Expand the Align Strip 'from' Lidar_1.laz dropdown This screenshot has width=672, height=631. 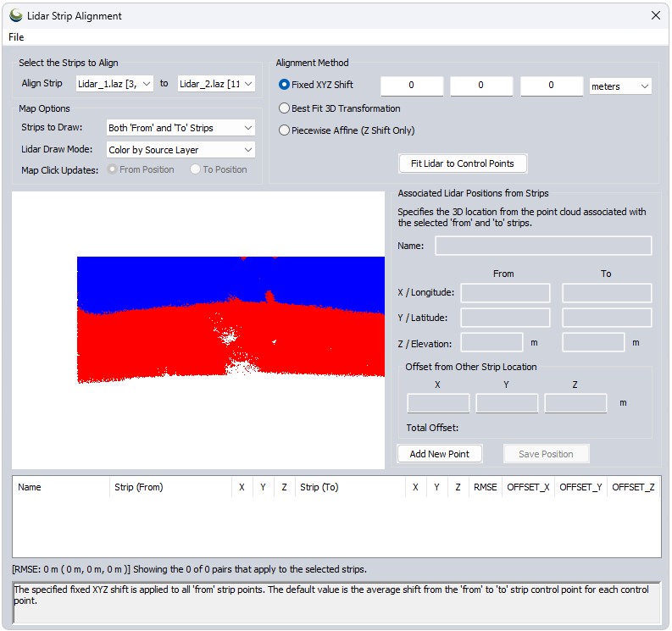pyautogui.click(x=114, y=84)
